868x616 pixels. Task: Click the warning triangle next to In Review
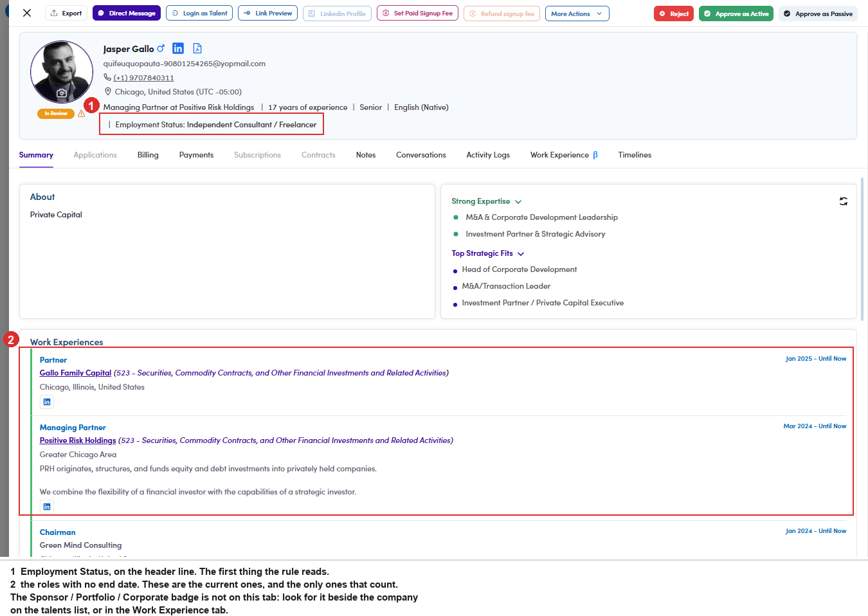click(81, 114)
